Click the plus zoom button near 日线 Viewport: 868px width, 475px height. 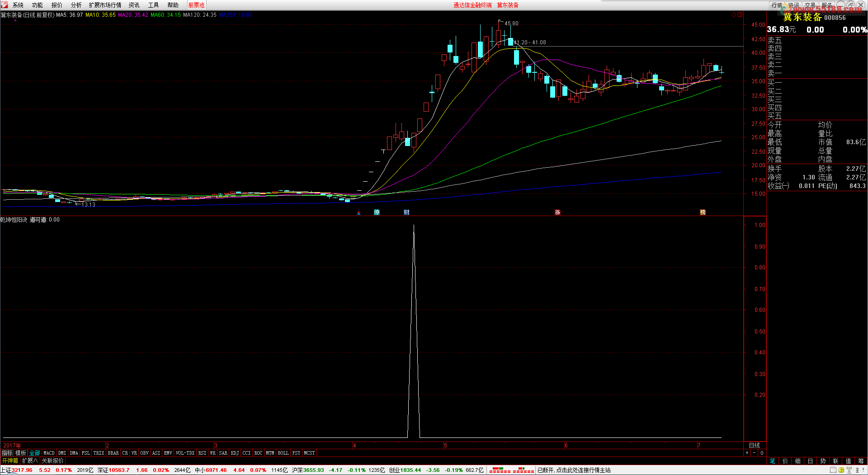click(x=747, y=453)
